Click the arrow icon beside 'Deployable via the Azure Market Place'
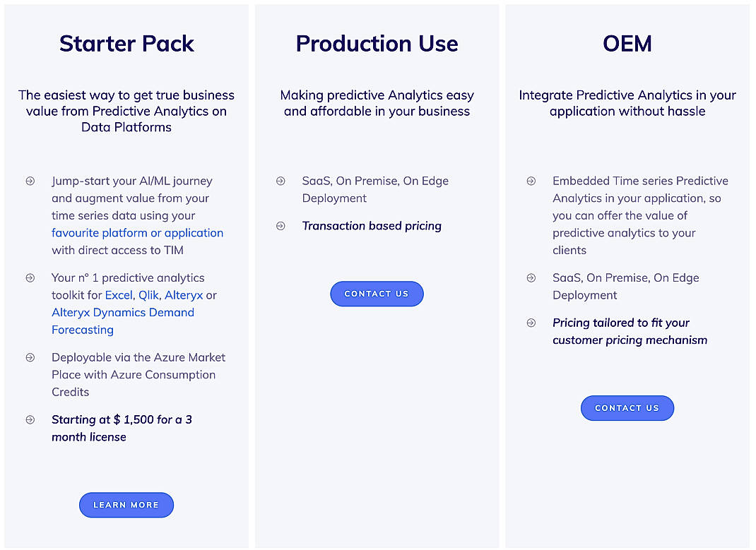Image resolution: width=756 pixels, height=550 pixels. tap(30, 357)
